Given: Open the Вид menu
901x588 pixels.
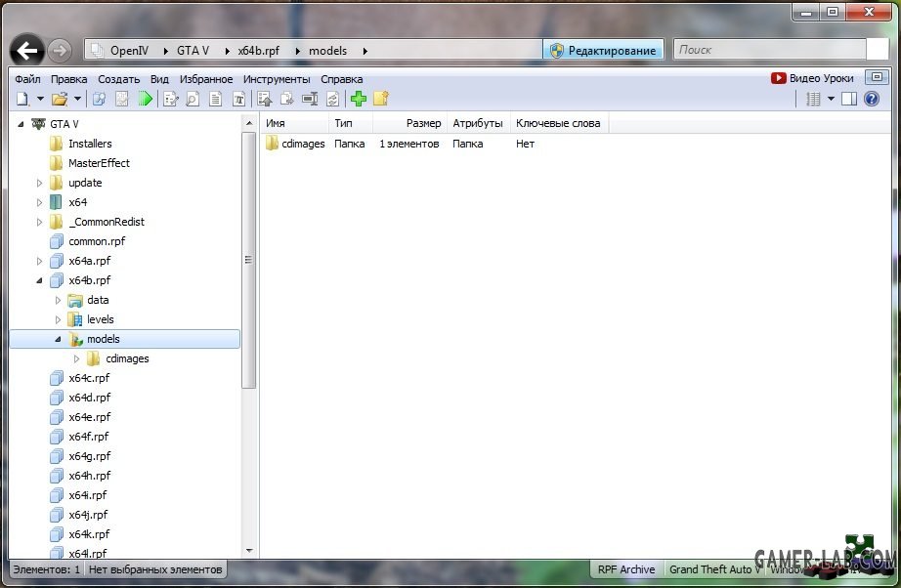Looking at the screenshot, I should [x=159, y=79].
